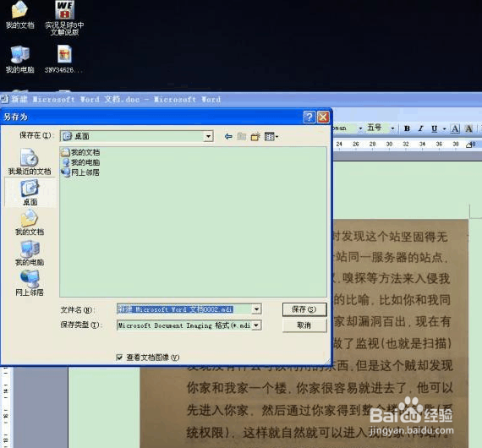
Task: Expand the file name dropdown arrow
Action: [x=256, y=309]
